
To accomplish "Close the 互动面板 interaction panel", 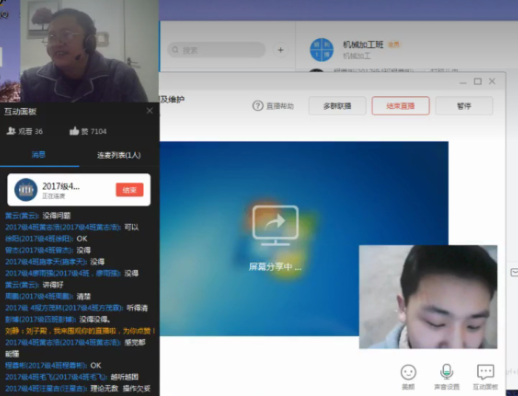I will pyautogui.click(x=150, y=111).
